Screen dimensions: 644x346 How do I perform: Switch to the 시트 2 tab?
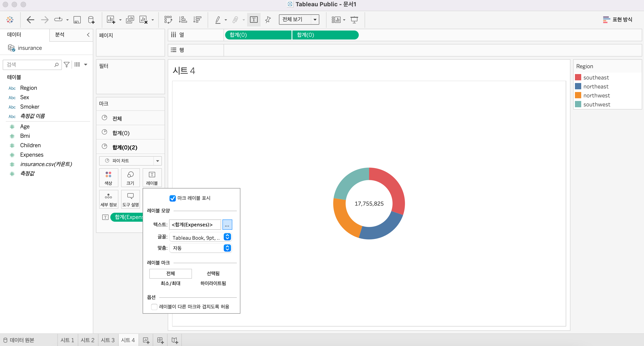coord(87,340)
